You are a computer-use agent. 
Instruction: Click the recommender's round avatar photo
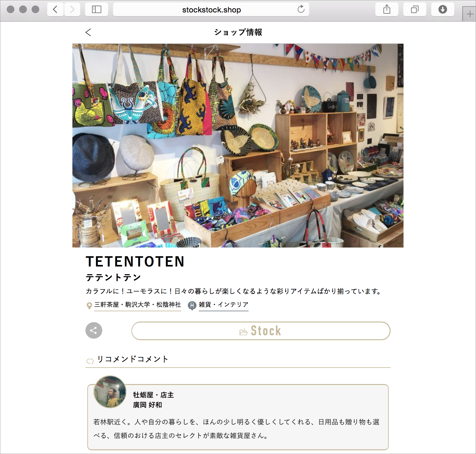coord(110,392)
